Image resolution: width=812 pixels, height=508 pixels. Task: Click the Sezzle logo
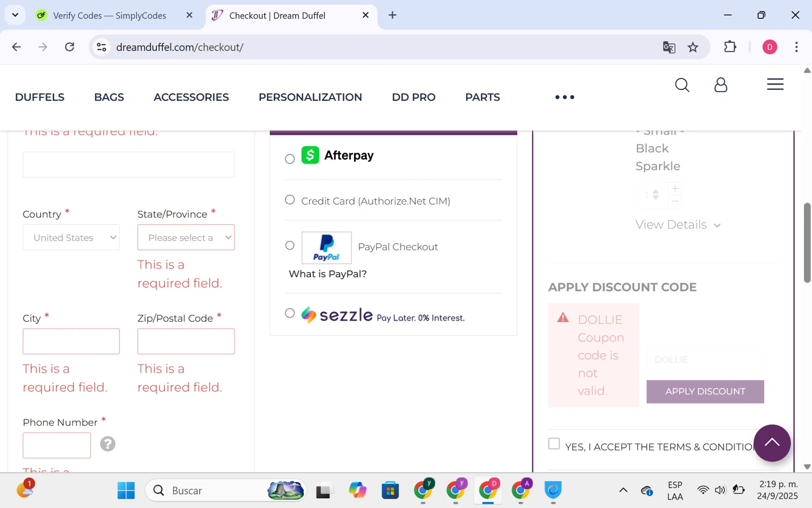click(x=337, y=315)
